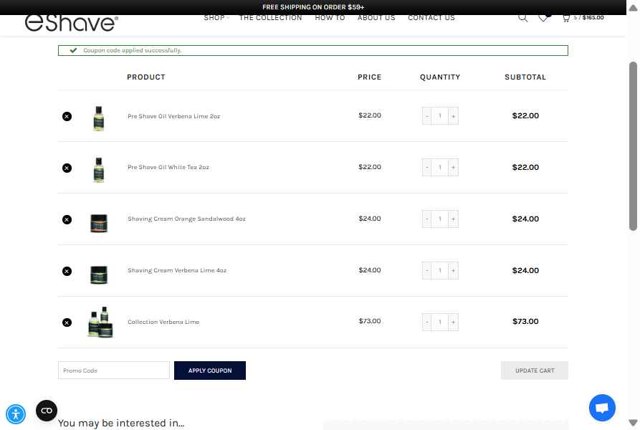The image size is (640, 430).
Task: Open the live chat bubble
Action: [x=602, y=408]
